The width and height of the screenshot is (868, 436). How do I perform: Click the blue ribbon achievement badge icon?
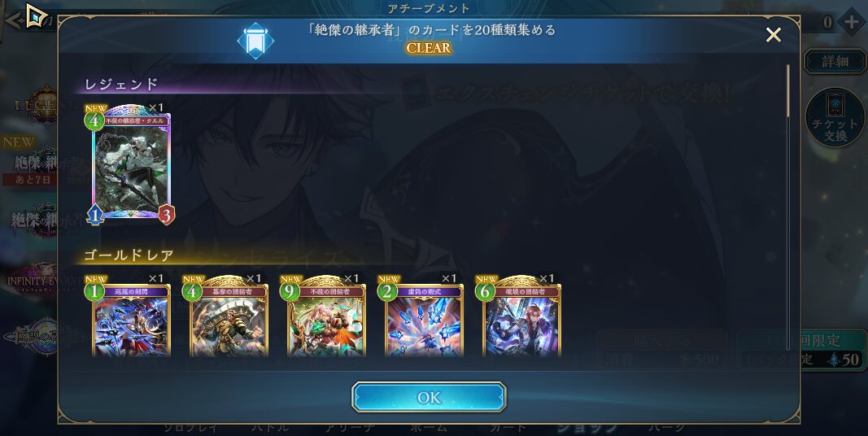coord(255,41)
